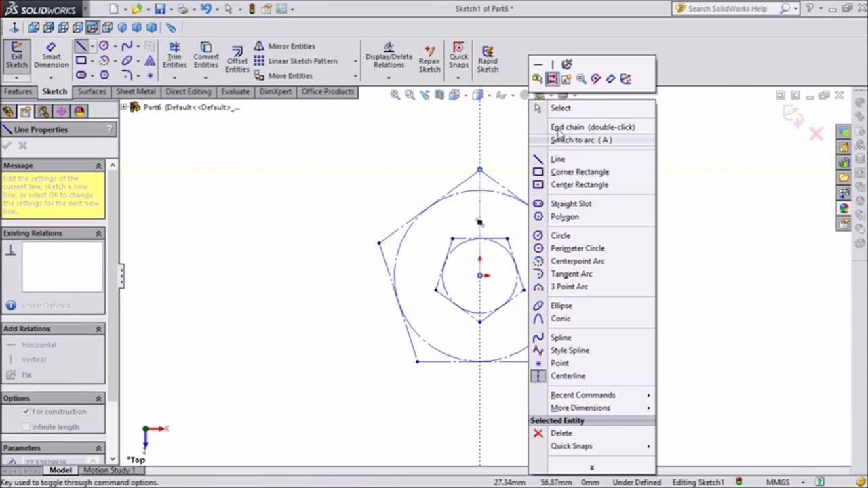
Task: Collapse the Existing Relations section
Action: point(98,233)
